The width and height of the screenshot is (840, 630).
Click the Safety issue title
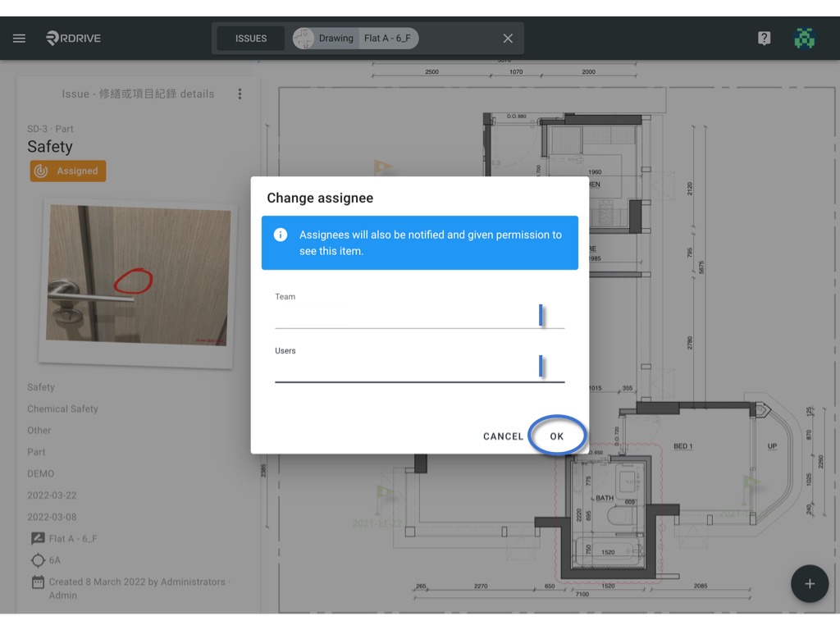50,146
